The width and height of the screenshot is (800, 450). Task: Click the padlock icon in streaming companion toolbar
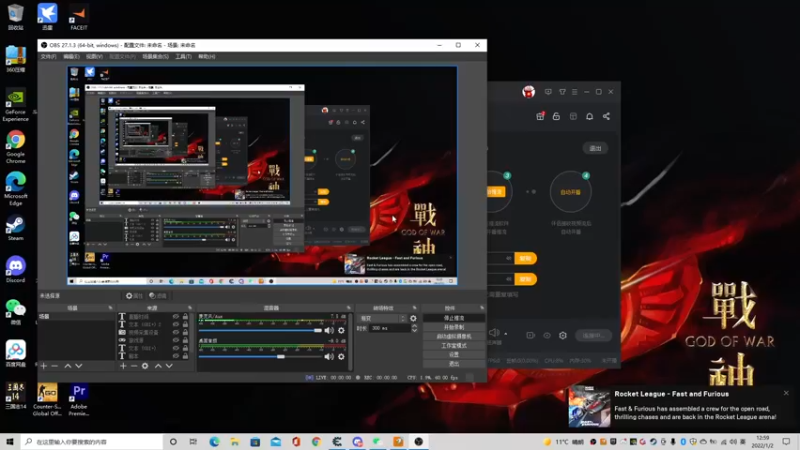[x=556, y=116]
